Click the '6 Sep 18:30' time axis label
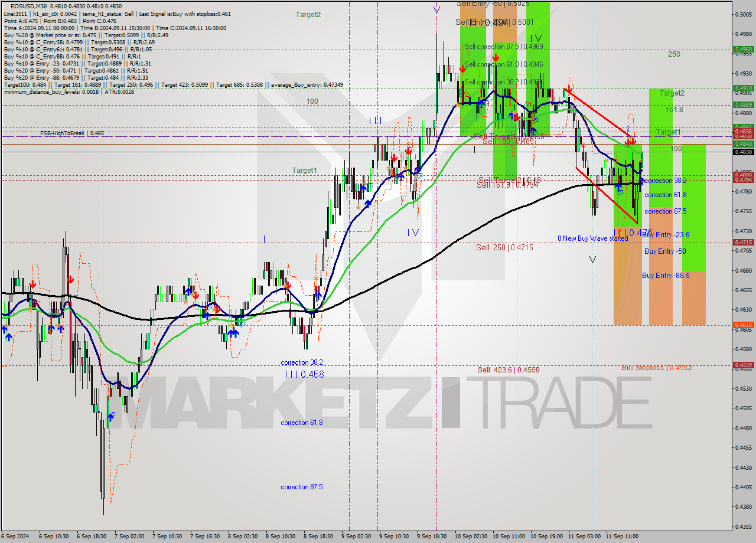Screen dimensions: 756x543 [x=92, y=537]
